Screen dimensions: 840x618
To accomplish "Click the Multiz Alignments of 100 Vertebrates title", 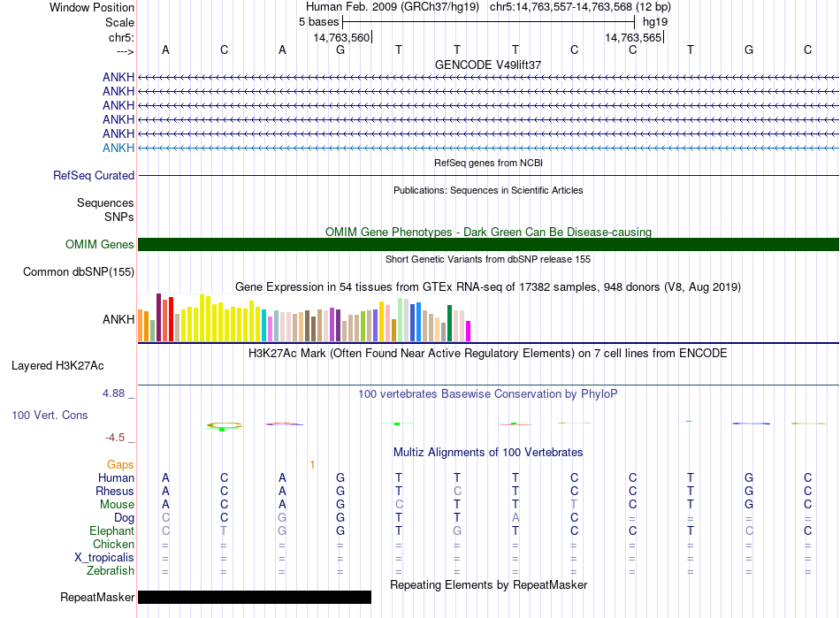I will pyautogui.click(x=488, y=453).
